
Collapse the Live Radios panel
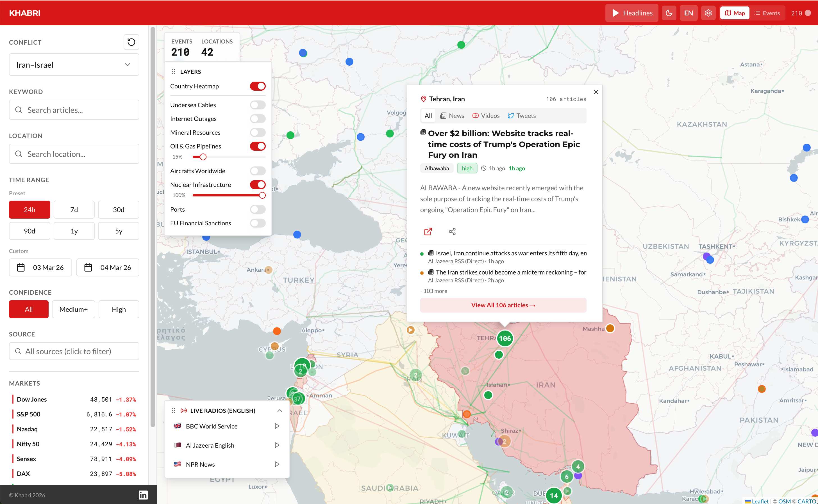click(x=280, y=410)
